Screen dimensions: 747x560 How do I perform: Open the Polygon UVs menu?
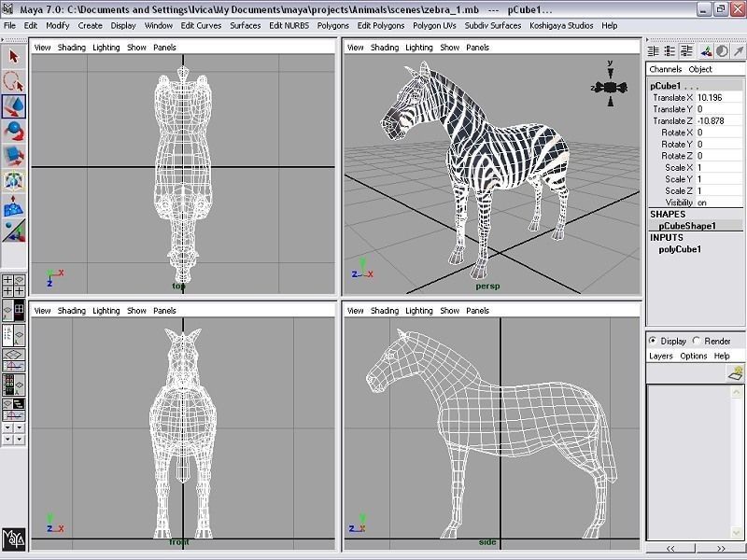[x=434, y=26]
